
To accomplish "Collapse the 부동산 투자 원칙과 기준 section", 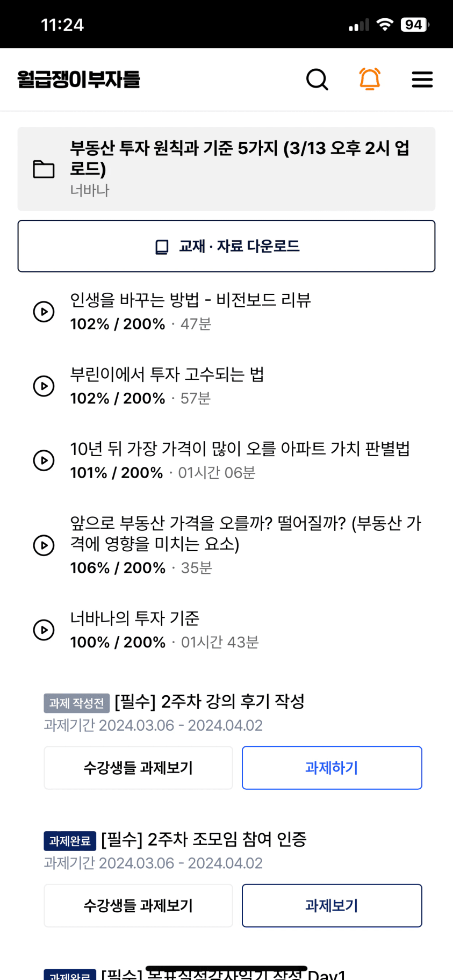I will 226,169.
